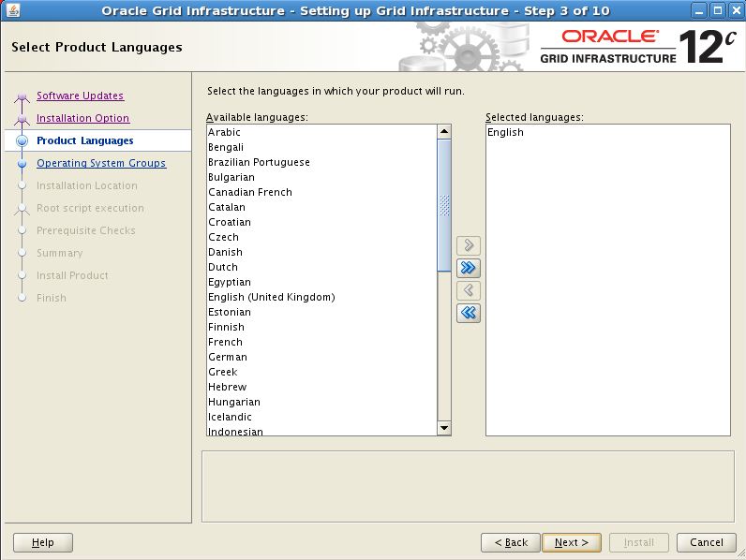Click the Cancel button
The image size is (746, 560).
click(x=707, y=542)
